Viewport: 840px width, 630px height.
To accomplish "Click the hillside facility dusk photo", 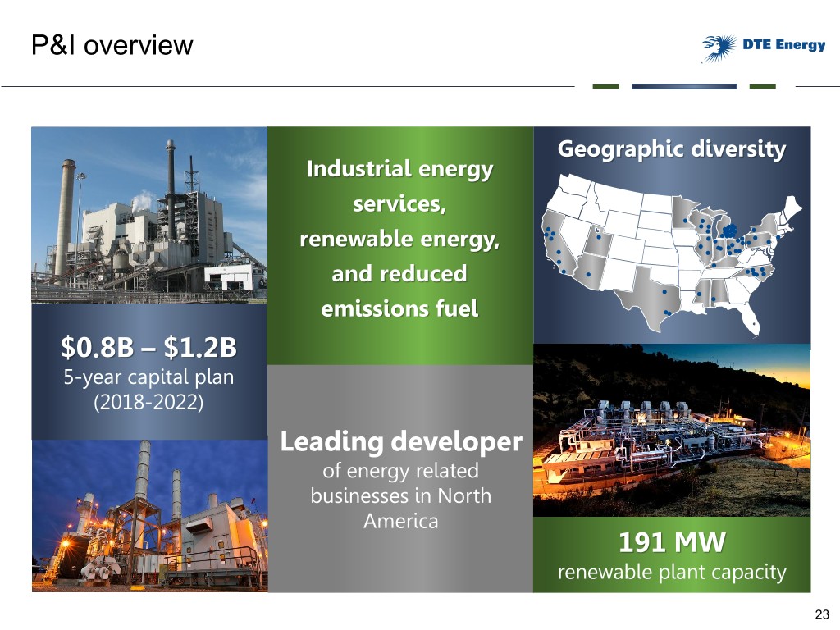I will [x=672, y=430].
